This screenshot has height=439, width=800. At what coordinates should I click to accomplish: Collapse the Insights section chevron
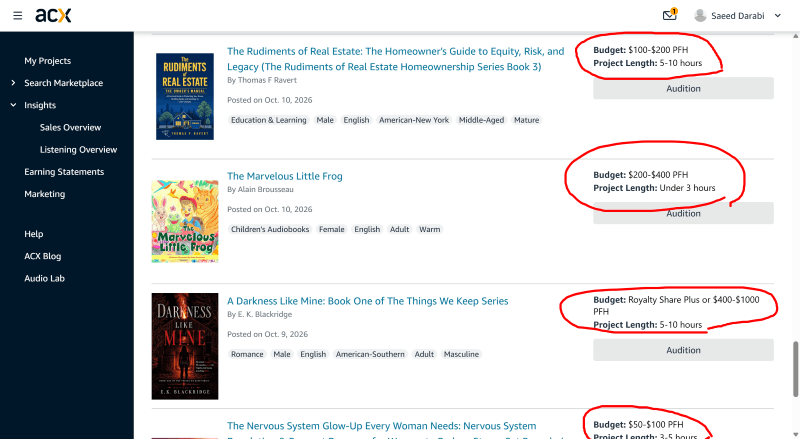[x=13, y=105]
